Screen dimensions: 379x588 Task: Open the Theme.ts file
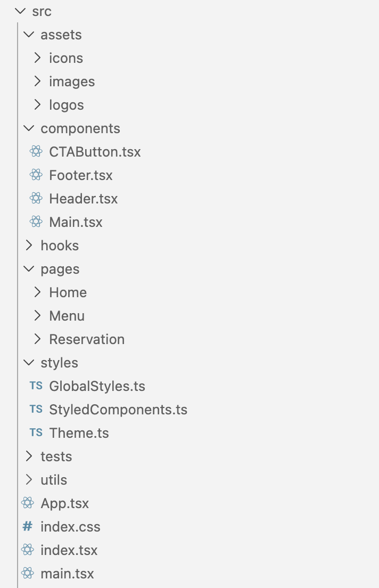79,433
